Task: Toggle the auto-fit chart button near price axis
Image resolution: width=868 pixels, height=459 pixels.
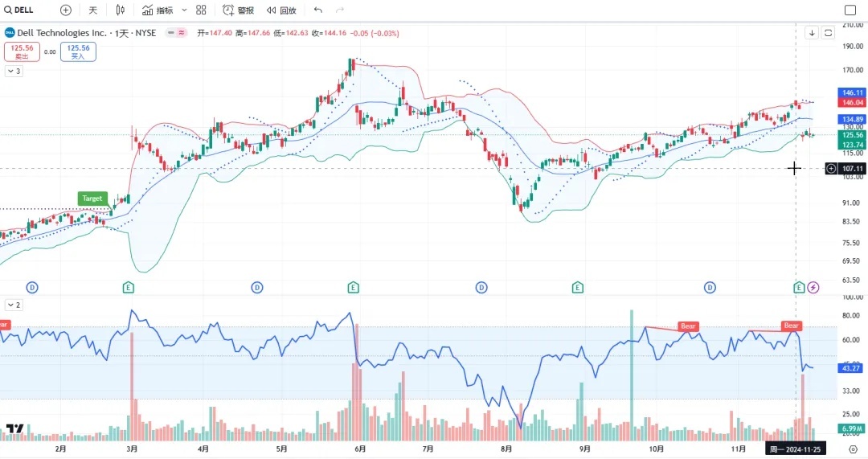Action: coord(828,33)
